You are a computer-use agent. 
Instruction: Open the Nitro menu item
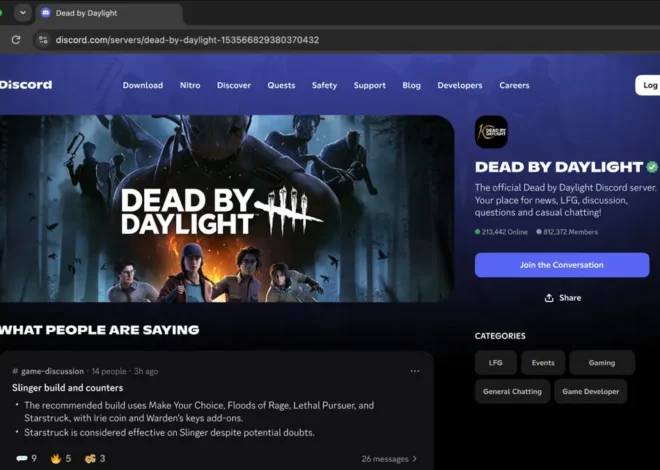[190, 85]
